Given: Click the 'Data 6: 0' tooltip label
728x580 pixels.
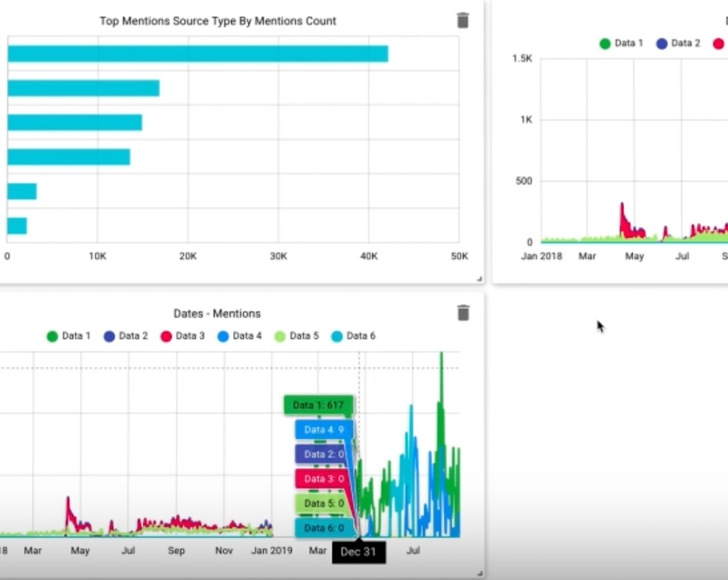Looking at the screenshot, I should tap(324, 528).
